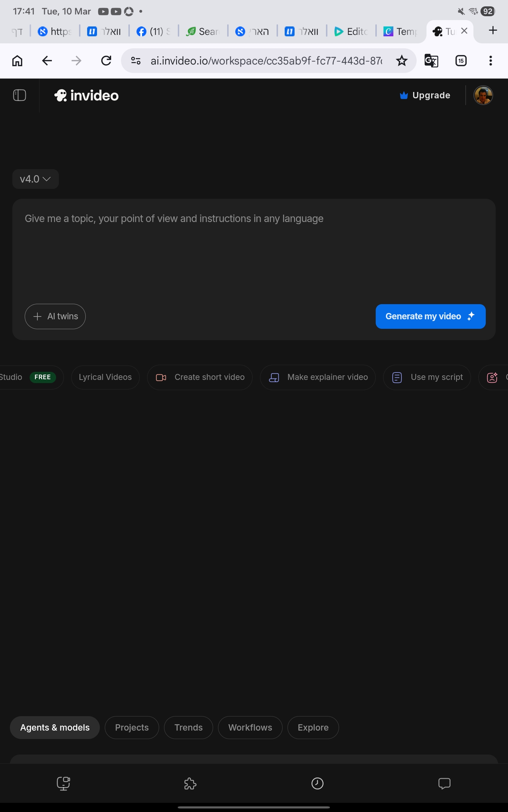This screenshot has width=508, height=812.
Task: Open the Google Translate icon
Action: [x=431, y=61]
